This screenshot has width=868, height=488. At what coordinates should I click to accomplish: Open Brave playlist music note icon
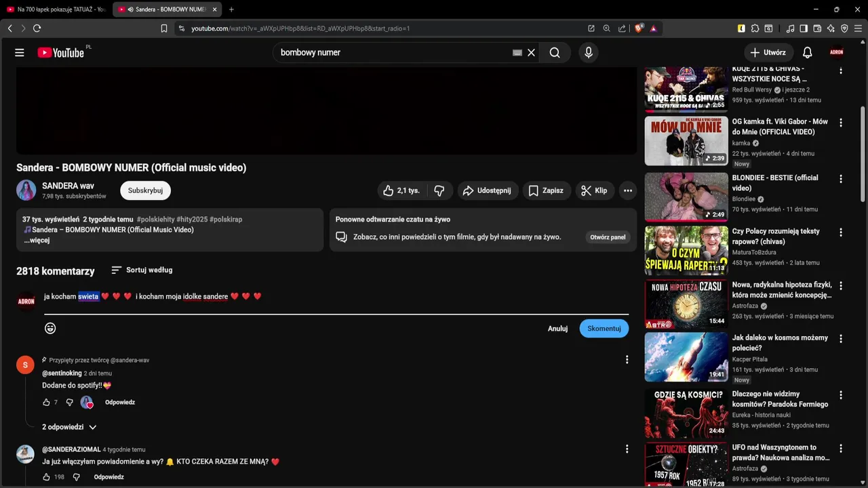[x=790, y=28]
